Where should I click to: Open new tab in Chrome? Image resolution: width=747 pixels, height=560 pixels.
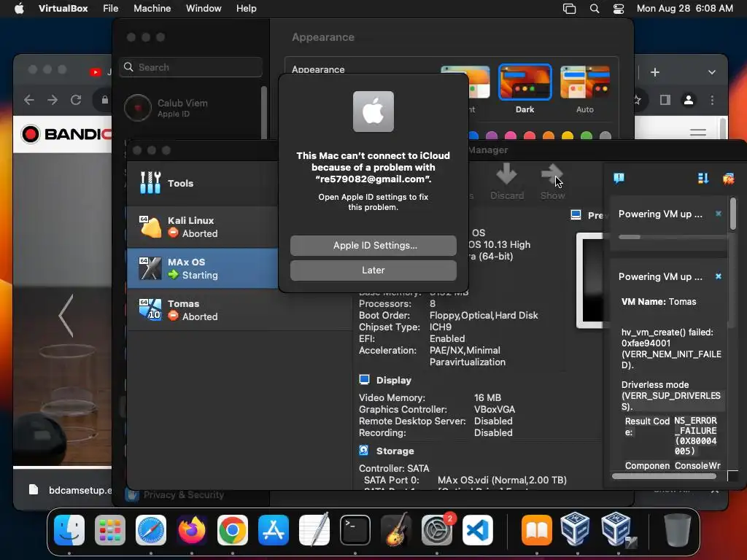click(x=655, y=72)
